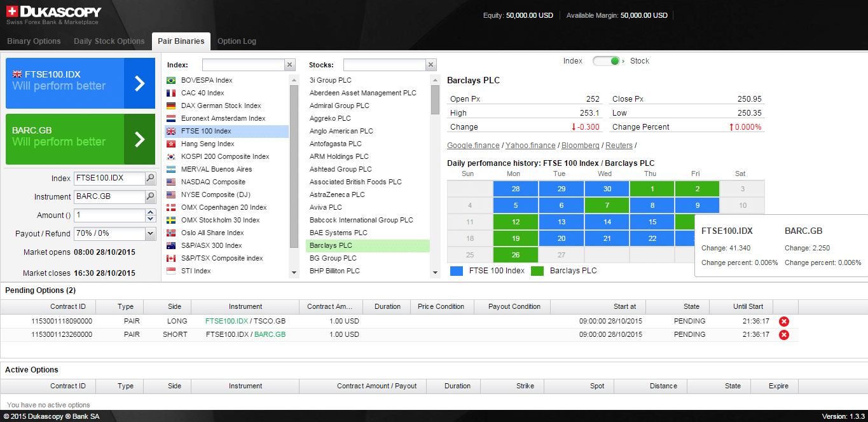Toggle the Index / Stock switch

pos(606,61)
